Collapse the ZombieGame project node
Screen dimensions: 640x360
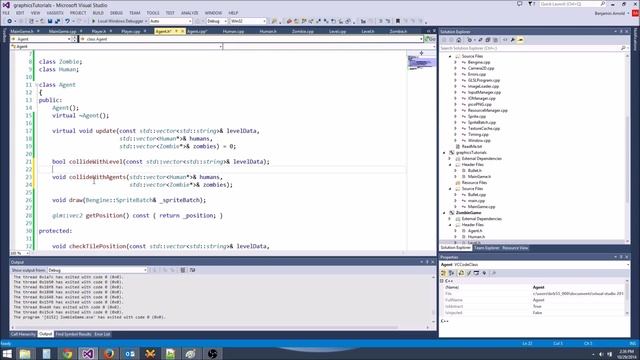click(445, 213)
